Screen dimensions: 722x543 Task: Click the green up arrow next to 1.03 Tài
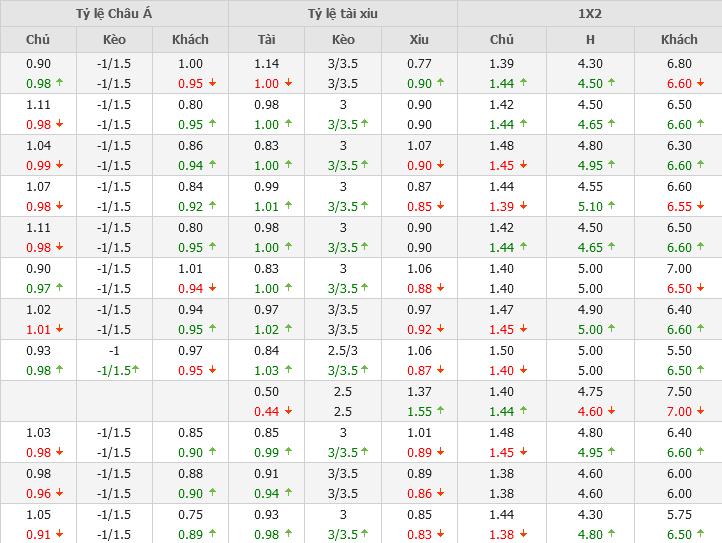[x=288, y=370]
